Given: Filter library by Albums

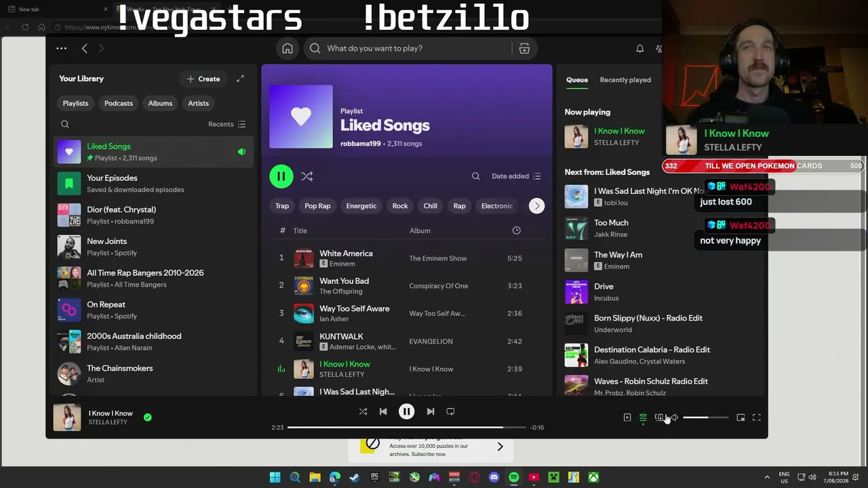Looking at the screenshot, I should coord(160,103).
